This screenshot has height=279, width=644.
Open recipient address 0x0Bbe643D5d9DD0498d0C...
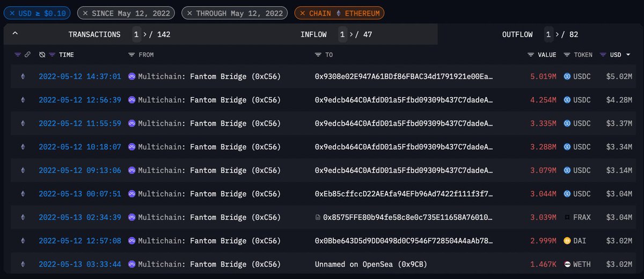point(404,240)
